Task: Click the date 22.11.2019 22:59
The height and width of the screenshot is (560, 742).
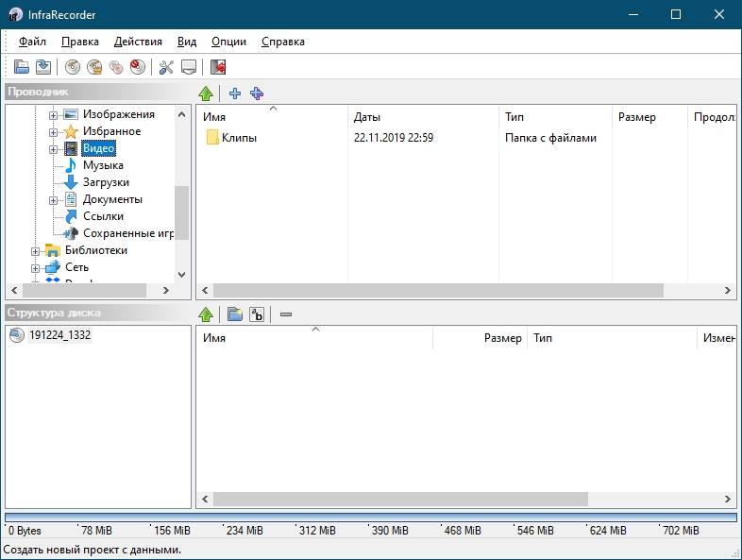Action: tap(394, 138)
